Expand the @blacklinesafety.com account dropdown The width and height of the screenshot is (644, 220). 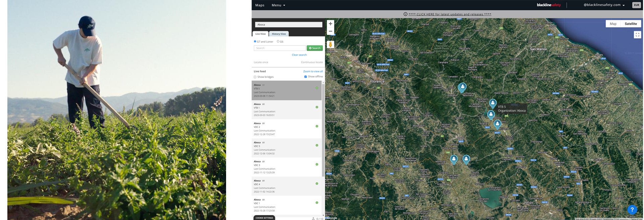tap(604, 5)
